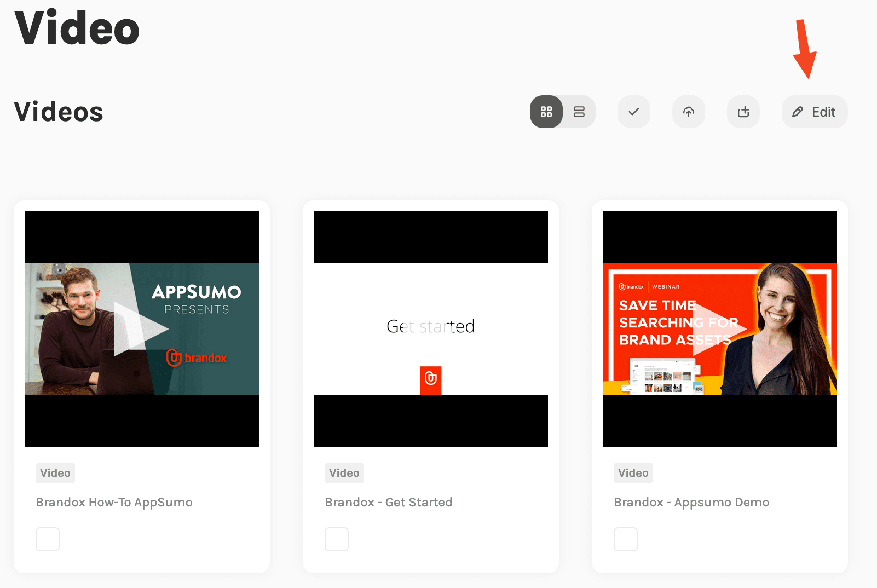Screen dimensions: 877x588
Task: Open the title Brandox - Get Started
Action: [389, 503]
